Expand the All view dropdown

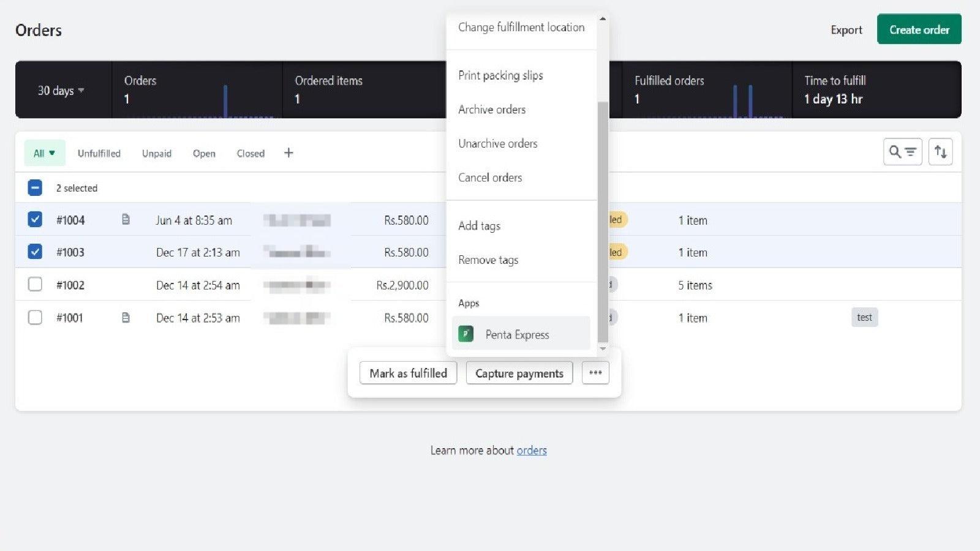[x=44, y=153]
